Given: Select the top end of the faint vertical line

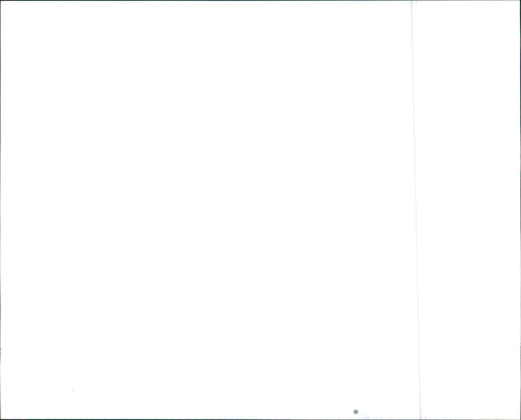Looking at the screenshot, I should click(x=412, y=2).
